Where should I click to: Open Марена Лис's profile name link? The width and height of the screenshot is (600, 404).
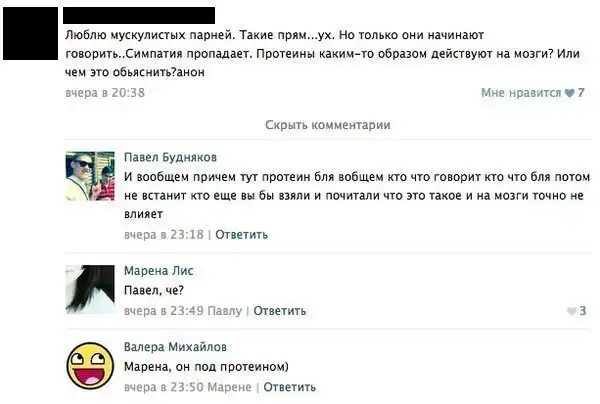pos(158,271)
